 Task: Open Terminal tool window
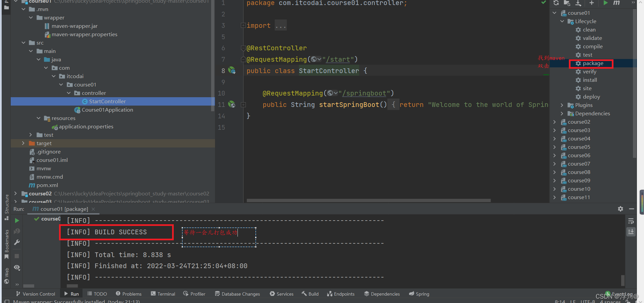(x=163, y=294)
